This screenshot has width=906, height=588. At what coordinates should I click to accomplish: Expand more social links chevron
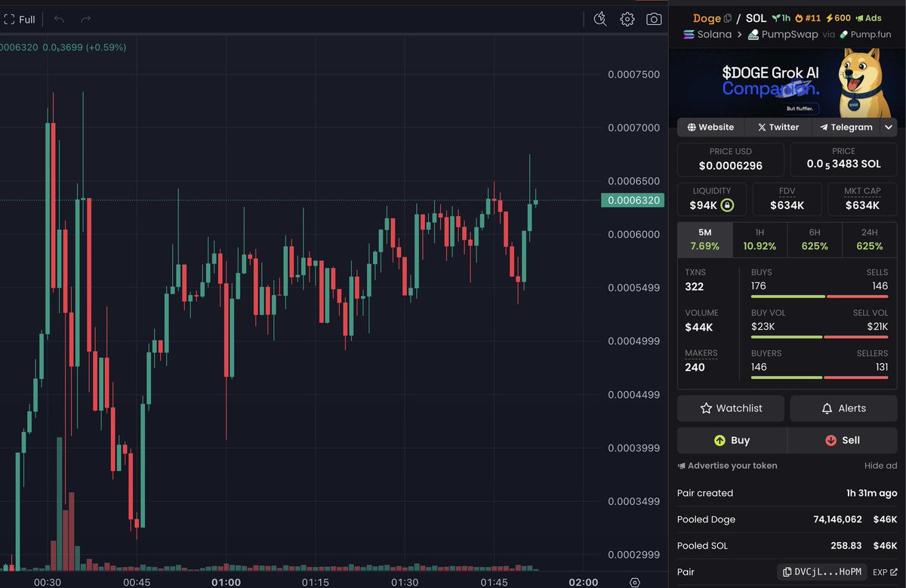pyautogui.click(x=889, y=128)
